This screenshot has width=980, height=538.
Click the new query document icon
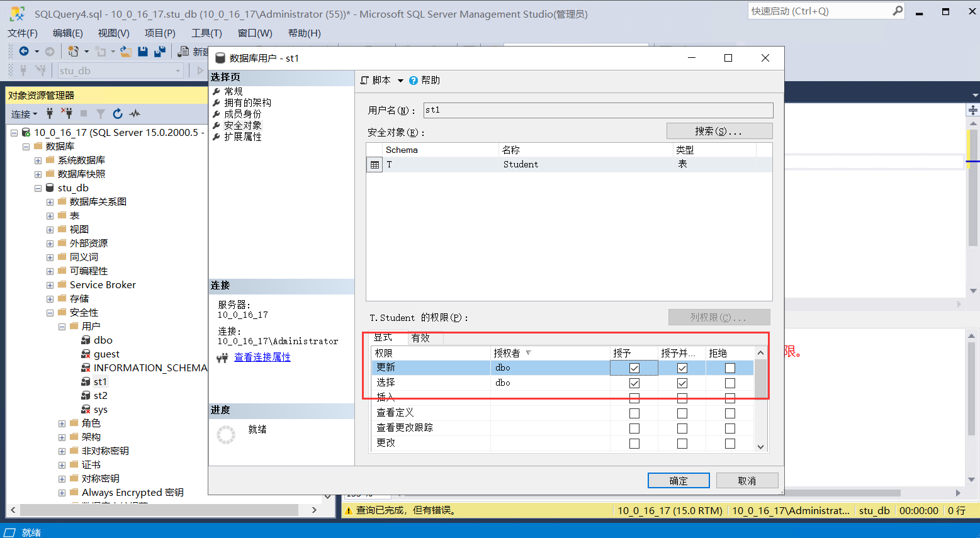(x=184, y=51)
